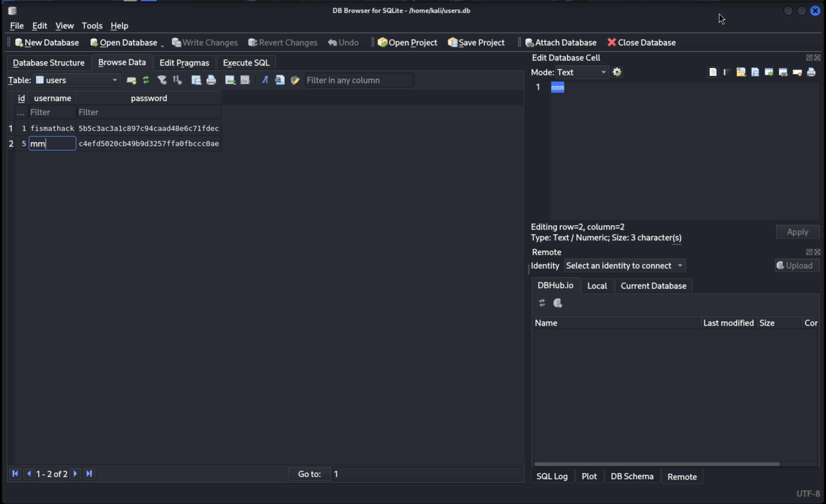Insert a new record in the table

click(230, 80)
